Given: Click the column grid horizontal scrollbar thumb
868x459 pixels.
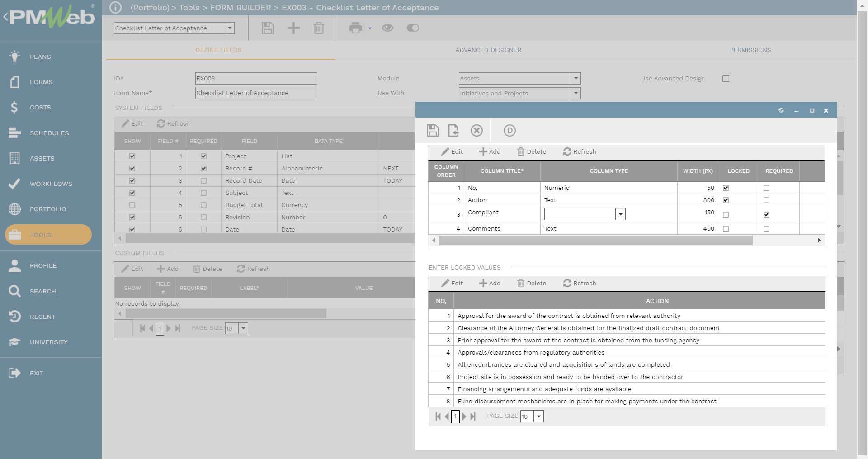Looking at the screenshot, I should [x=596, y=241].
